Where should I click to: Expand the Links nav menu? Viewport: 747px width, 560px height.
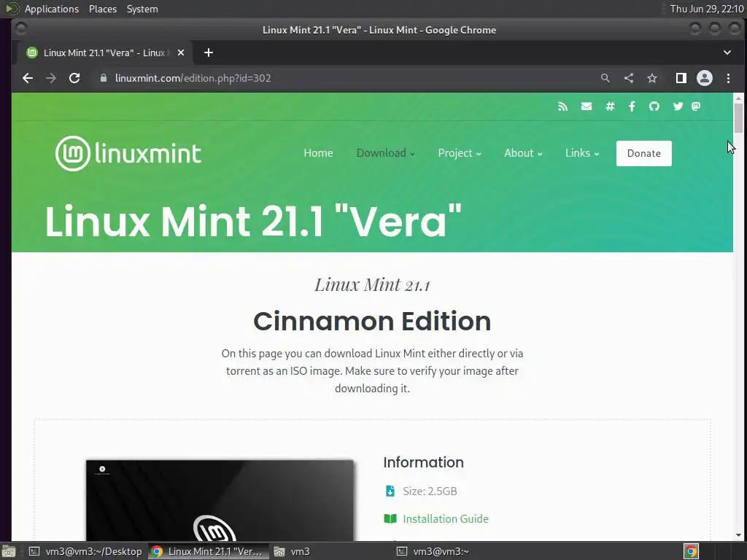tap(582, 153)
